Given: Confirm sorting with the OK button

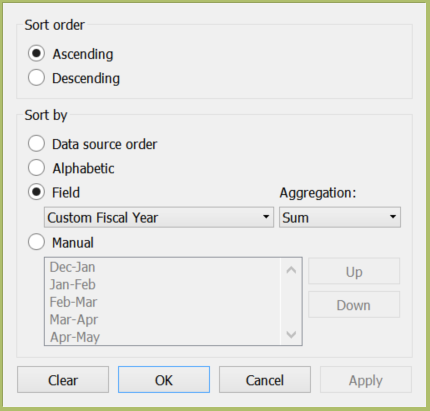Looking at the screenshot, I should [164, 380].
